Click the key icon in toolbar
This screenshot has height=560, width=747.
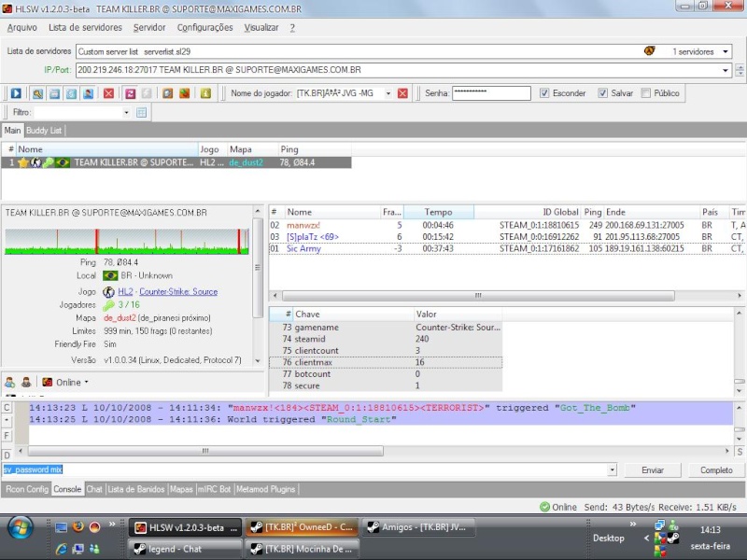click(37, 93)
